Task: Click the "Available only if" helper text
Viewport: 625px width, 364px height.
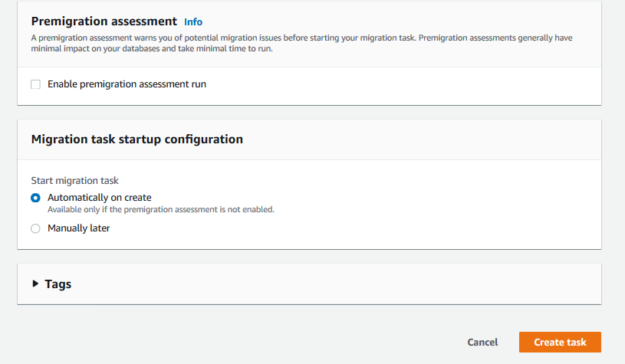Action: point(161,209)
